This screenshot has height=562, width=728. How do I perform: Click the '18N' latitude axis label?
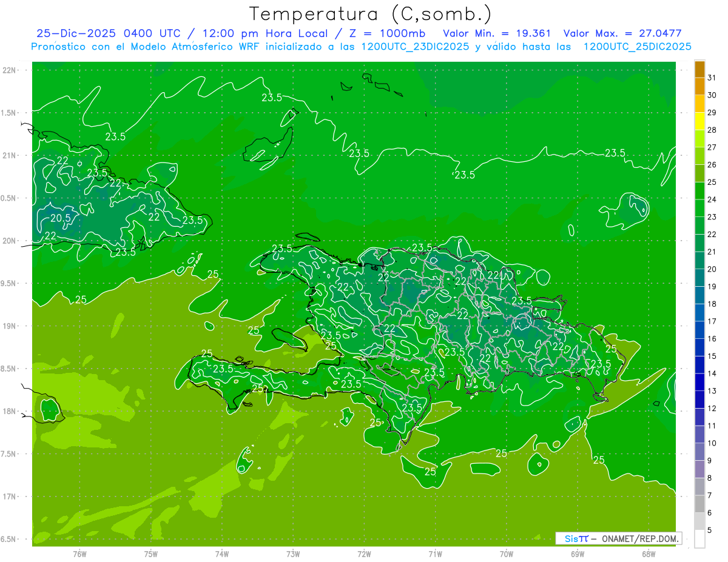click(8, 411)
